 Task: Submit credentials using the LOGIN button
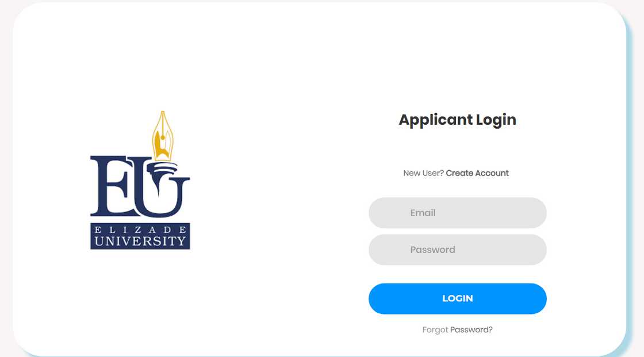[458, 299]
